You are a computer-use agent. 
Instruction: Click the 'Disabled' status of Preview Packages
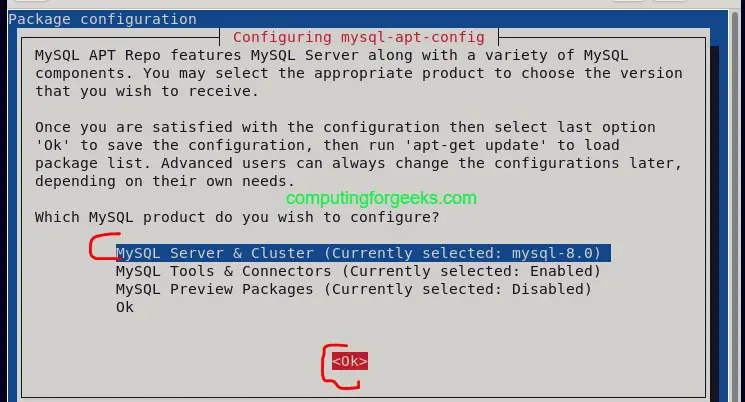click(547, 289)
